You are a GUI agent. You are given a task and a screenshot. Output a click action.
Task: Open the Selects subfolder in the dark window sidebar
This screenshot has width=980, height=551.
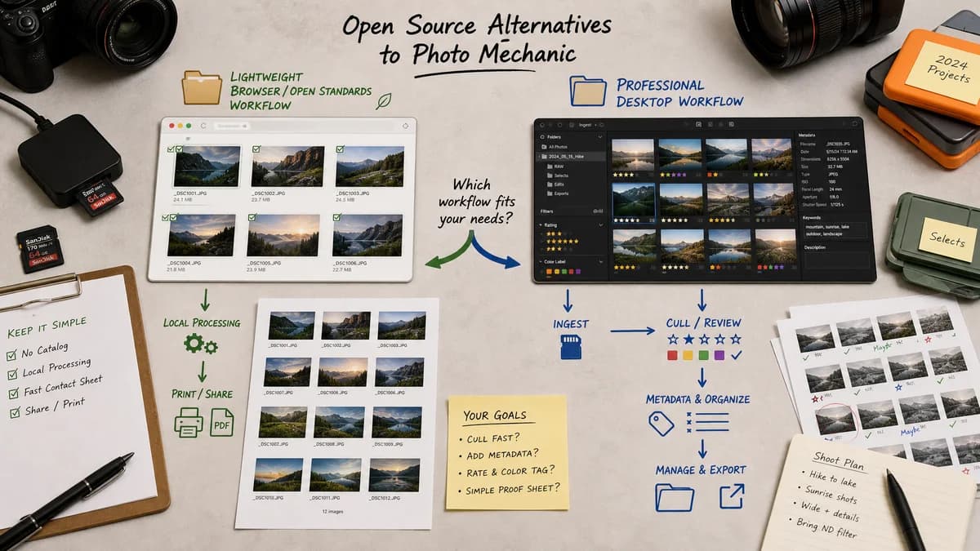tap(558, 176)
